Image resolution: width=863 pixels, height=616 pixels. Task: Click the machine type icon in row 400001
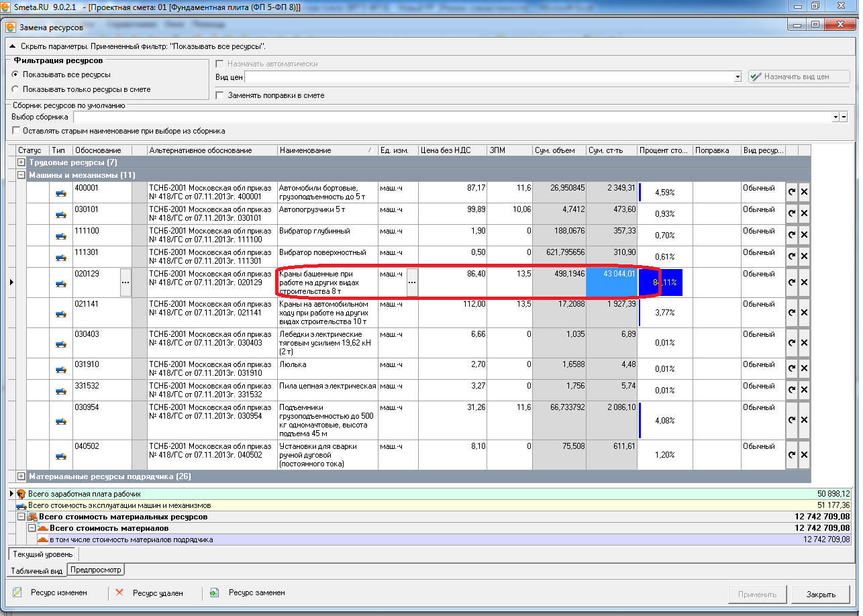(60, 193)
